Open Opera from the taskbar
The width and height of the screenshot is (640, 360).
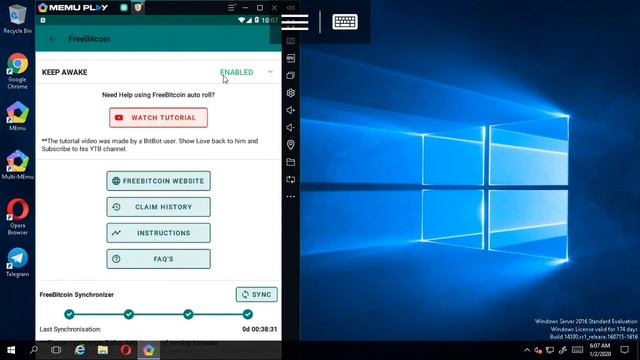[x=126, y=350]
